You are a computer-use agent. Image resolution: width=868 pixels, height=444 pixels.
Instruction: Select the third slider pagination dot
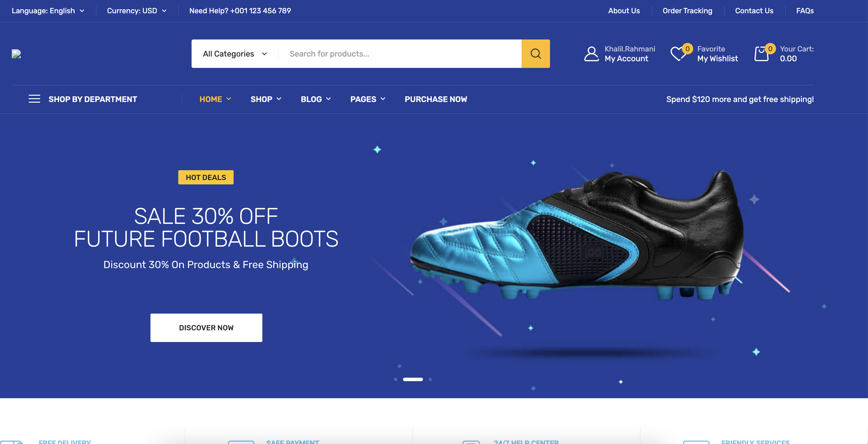pyautogui.click(x=430, y=379)
